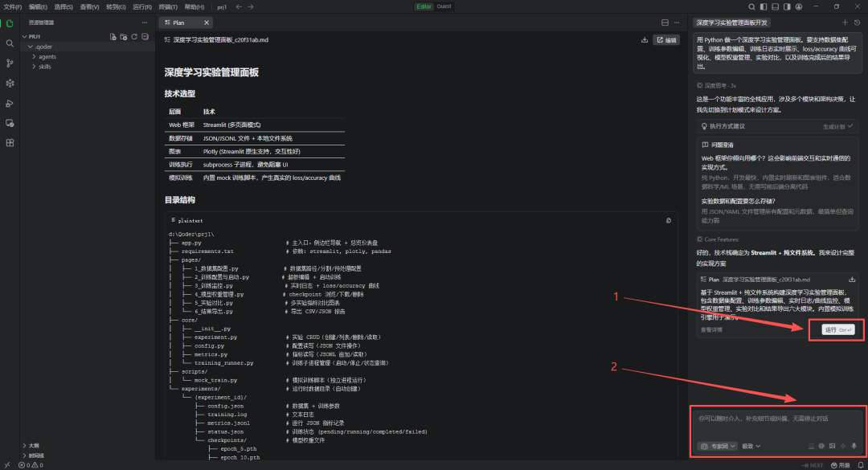Image resolution: width=868 pixels, height=470 pixels.
Task: Click the 编辑 button for the plan
Action: [667, 39]
